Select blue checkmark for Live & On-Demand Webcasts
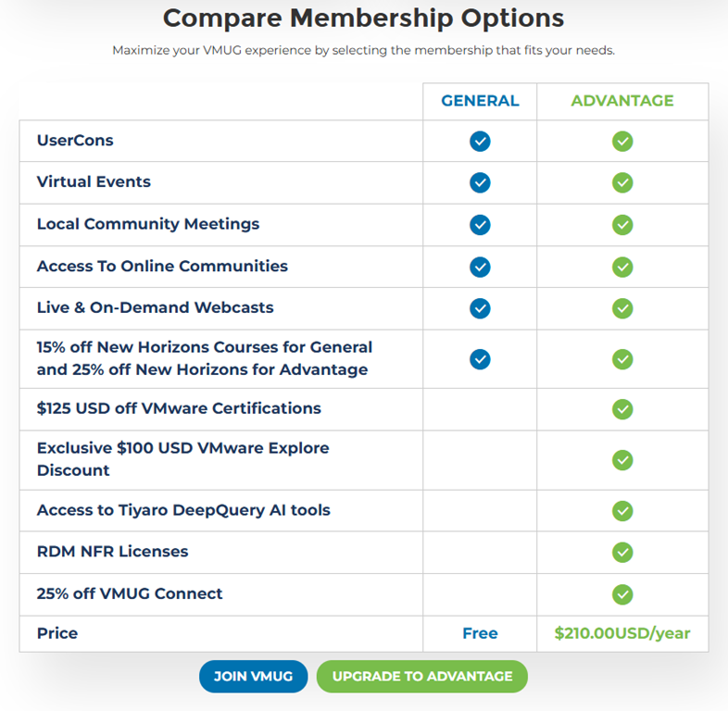The width and height of the screenshot is (728, 711). 480,308
